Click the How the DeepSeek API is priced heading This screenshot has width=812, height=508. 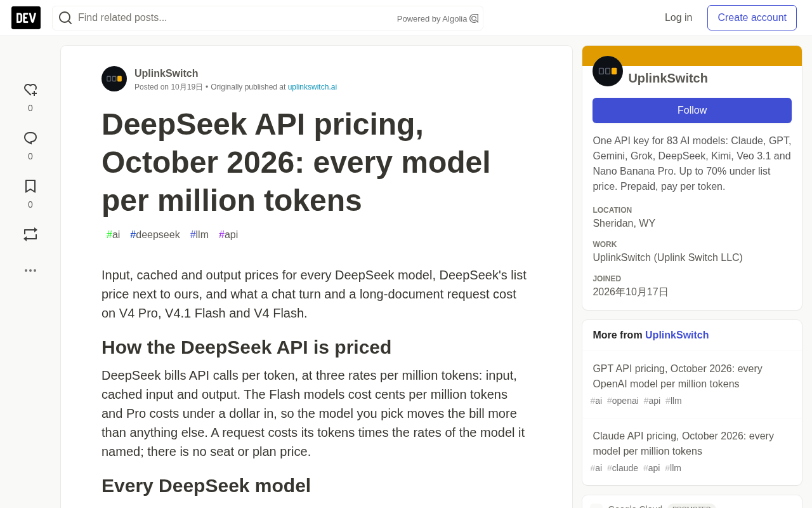point(246,347)
